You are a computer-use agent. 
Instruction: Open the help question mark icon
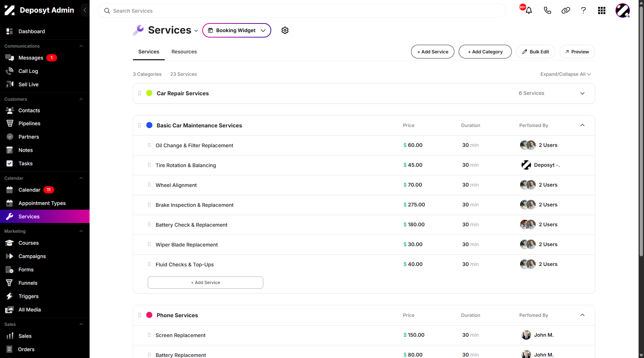point(583,10)
